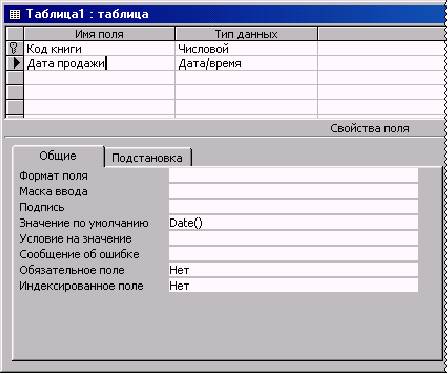The height and width of the screenshot is (374, 448).
Task: Click the Имя поля column header
Action: pos(99,34)
